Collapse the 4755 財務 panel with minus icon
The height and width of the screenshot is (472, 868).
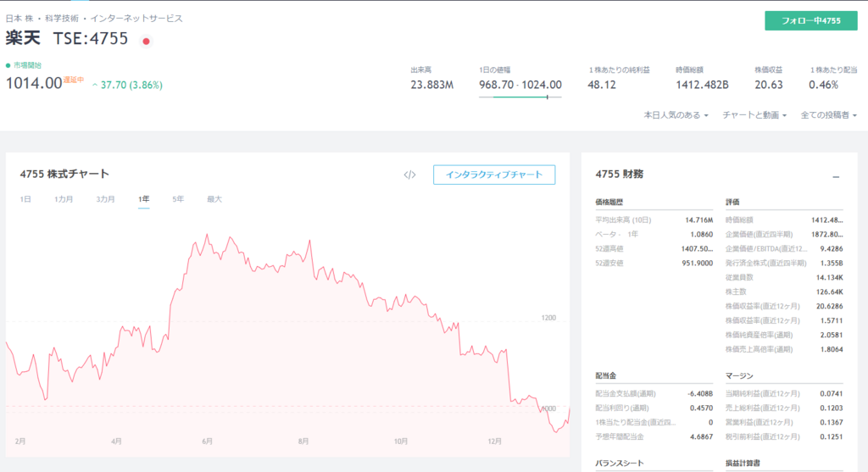[x=836, y=176]
